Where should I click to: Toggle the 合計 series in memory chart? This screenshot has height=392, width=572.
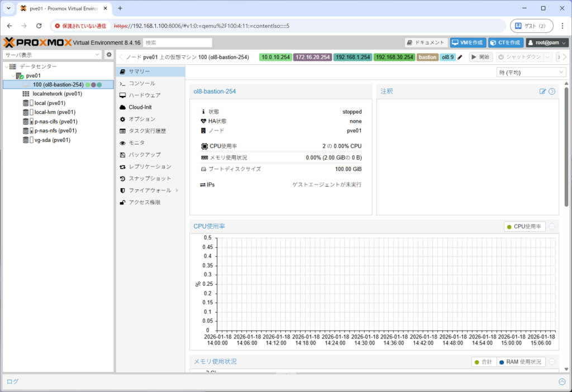click(x=484, y=361)
